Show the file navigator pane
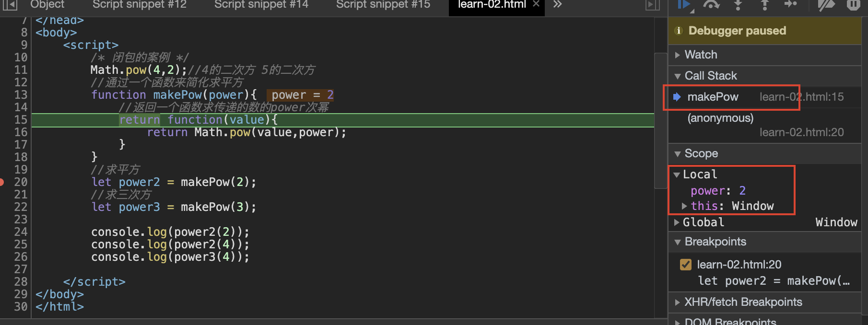This screenshot has width=868, height=325. pos(10,5)
